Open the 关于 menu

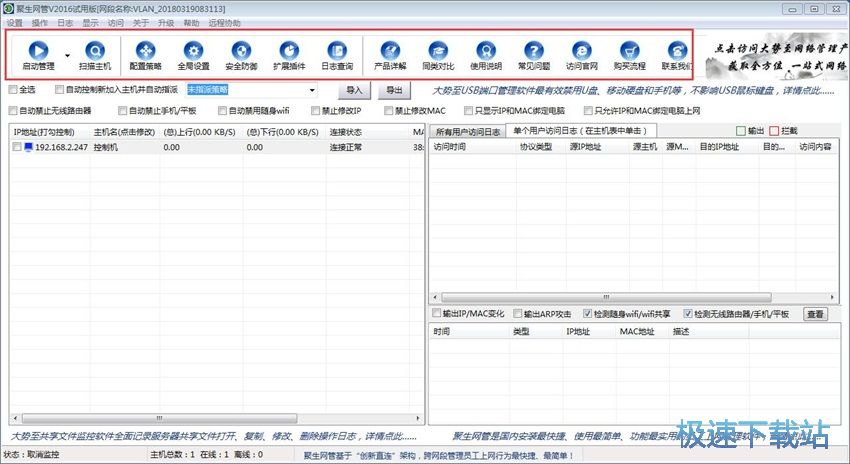[141, 23]
